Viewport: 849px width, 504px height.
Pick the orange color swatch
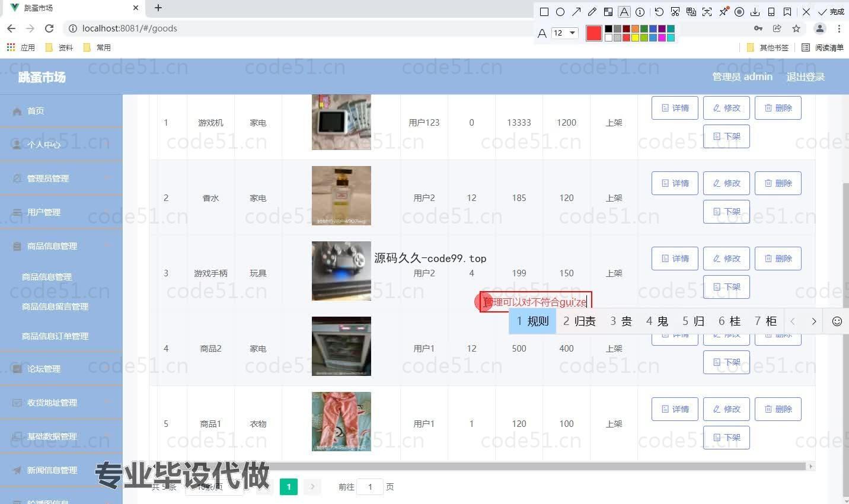point(635,29)
